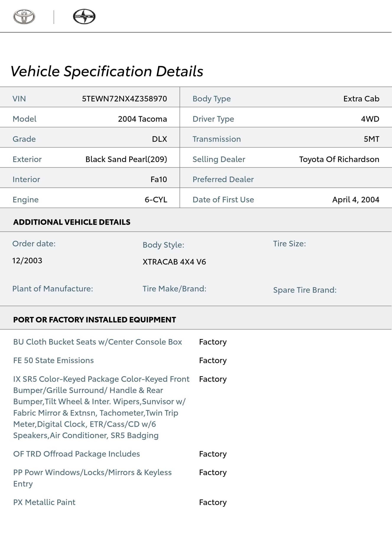Click the Extra Cab body type value
This screenshot has width=392, height=555.
[x=361, y=99]
